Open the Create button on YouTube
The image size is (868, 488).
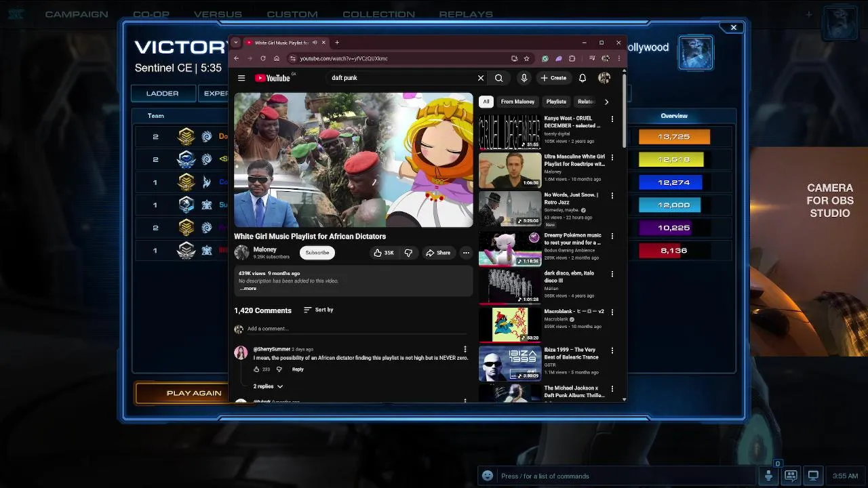pos(553,78)
